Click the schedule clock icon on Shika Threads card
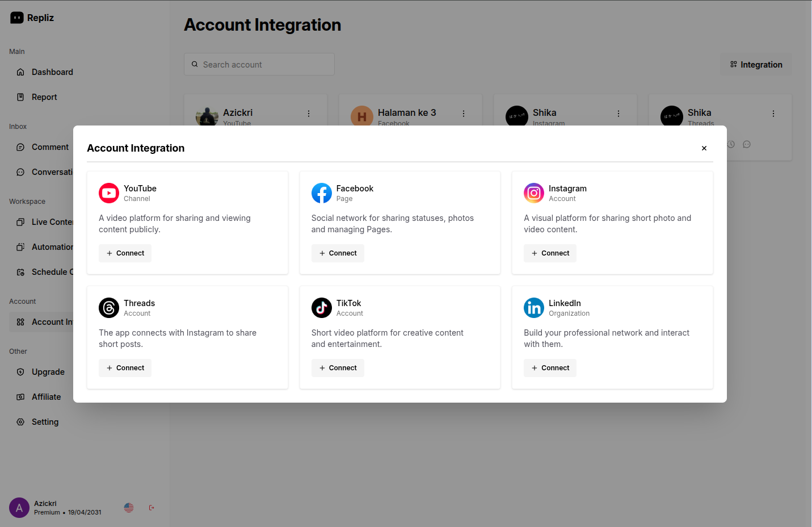Viewport: 812px width, 527px height. point(731,144)
